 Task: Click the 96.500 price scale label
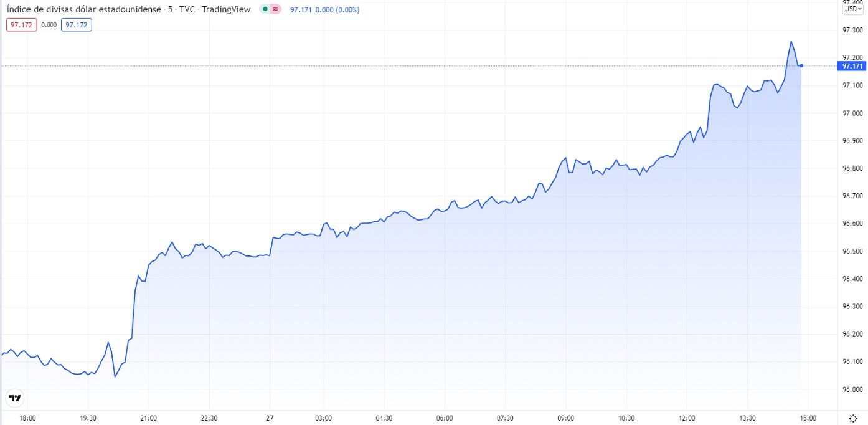pyautogui.click(x=852, y=251)
